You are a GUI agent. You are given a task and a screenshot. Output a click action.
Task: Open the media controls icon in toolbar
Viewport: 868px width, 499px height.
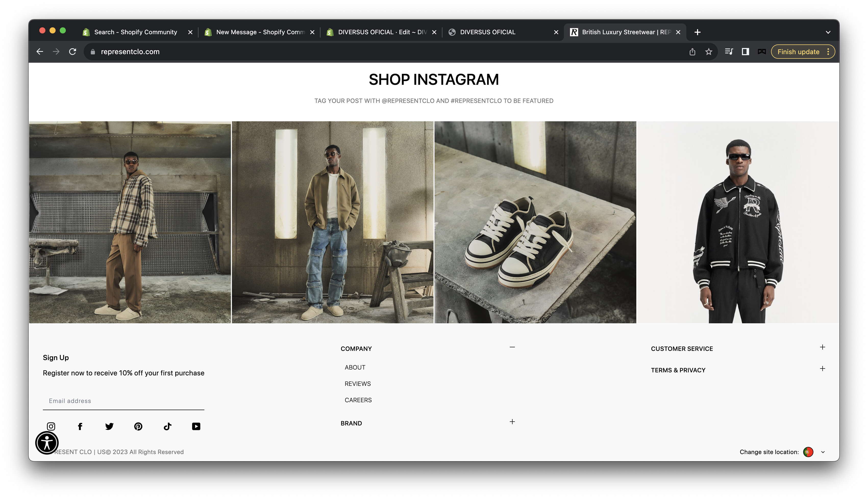coord(729,52)
